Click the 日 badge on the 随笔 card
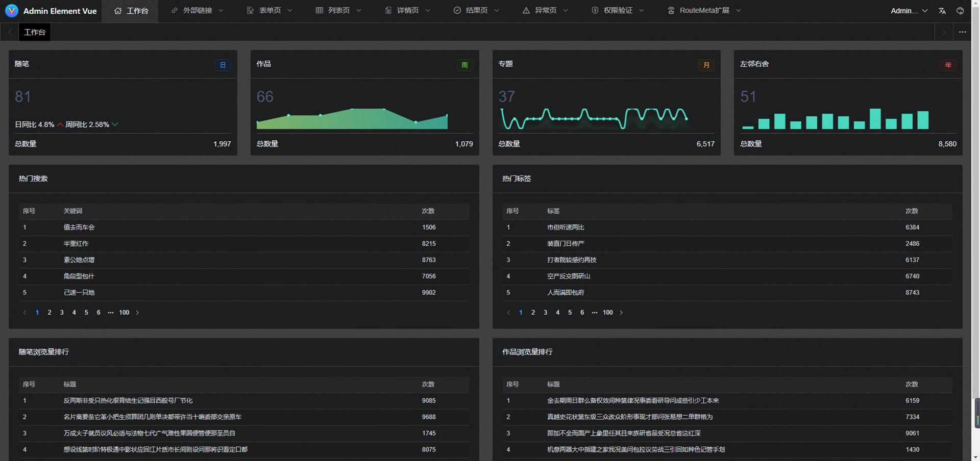Viewport: 980px width, 461px height. tap(223, 65)
